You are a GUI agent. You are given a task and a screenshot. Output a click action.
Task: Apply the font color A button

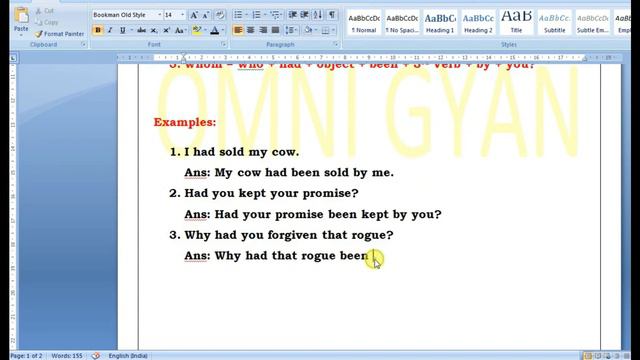215,30
